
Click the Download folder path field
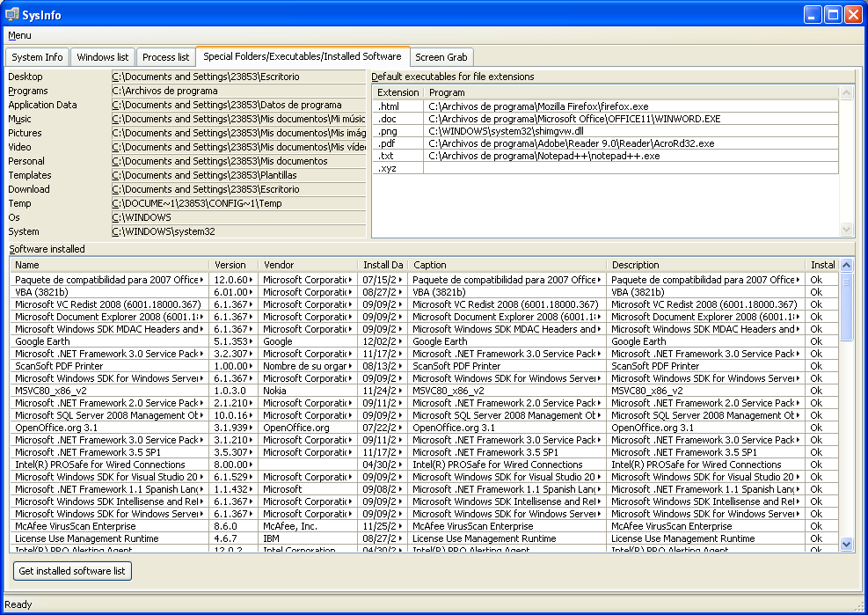click(x=238, y=189)
